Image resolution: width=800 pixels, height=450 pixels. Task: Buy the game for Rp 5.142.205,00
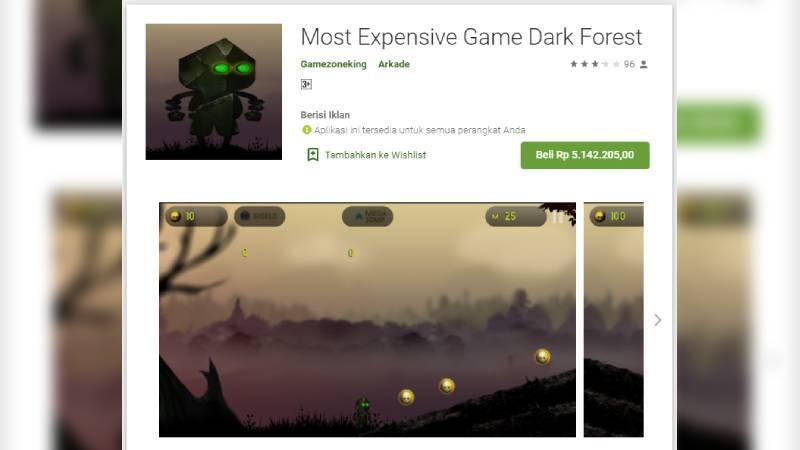pos(585,155)
